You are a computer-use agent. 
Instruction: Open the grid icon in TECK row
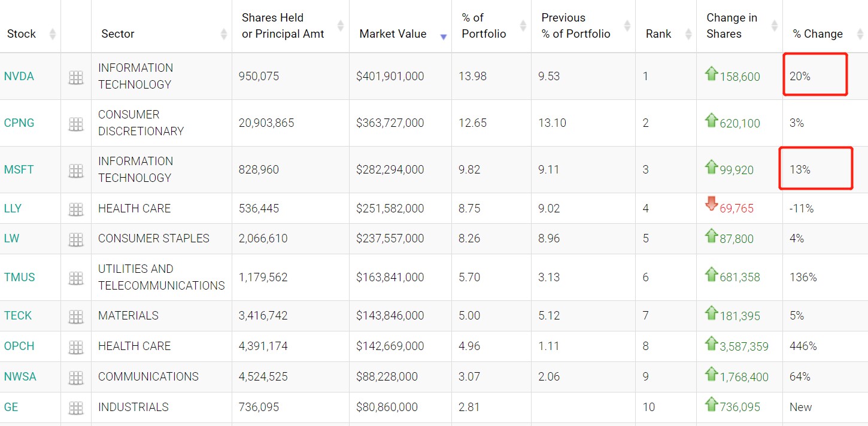click(76, 317)
